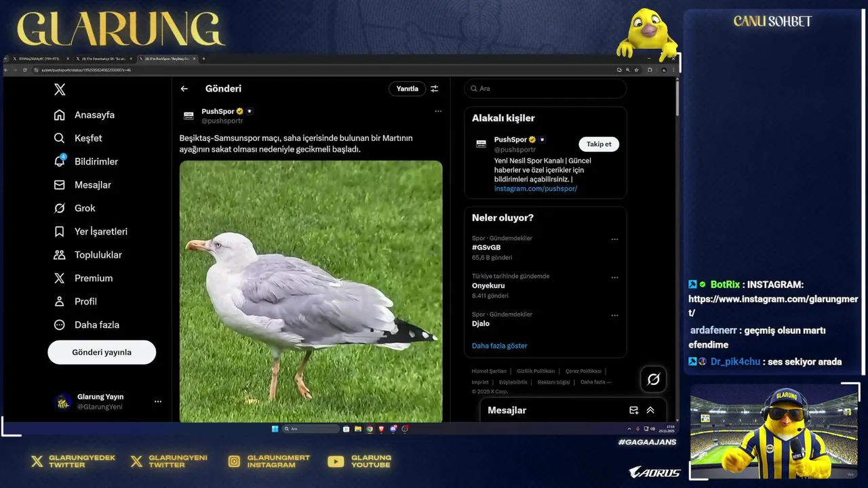Open BotRix Instagram link in chat

coord(773,306)
